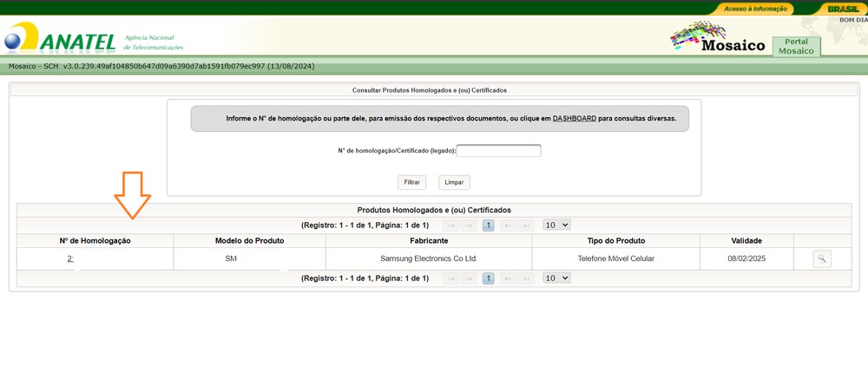
Task: Go to last page in bottom paginator
Action: [527, 278]
